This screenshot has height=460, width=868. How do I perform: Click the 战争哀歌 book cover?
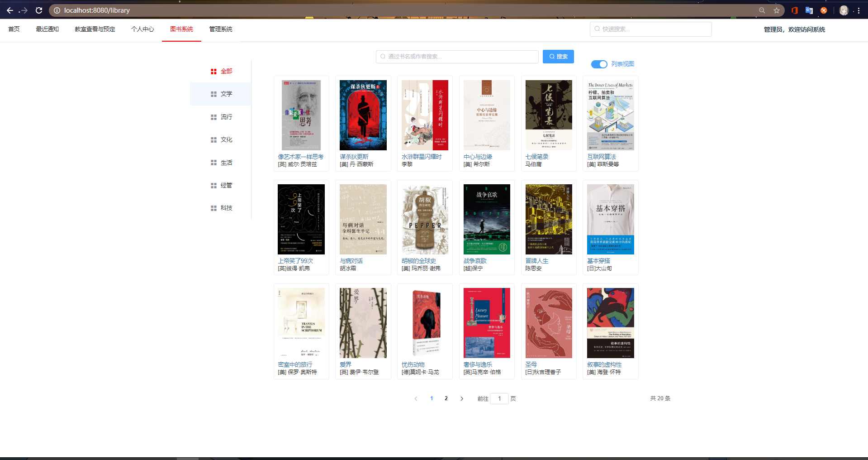[487, 219]
